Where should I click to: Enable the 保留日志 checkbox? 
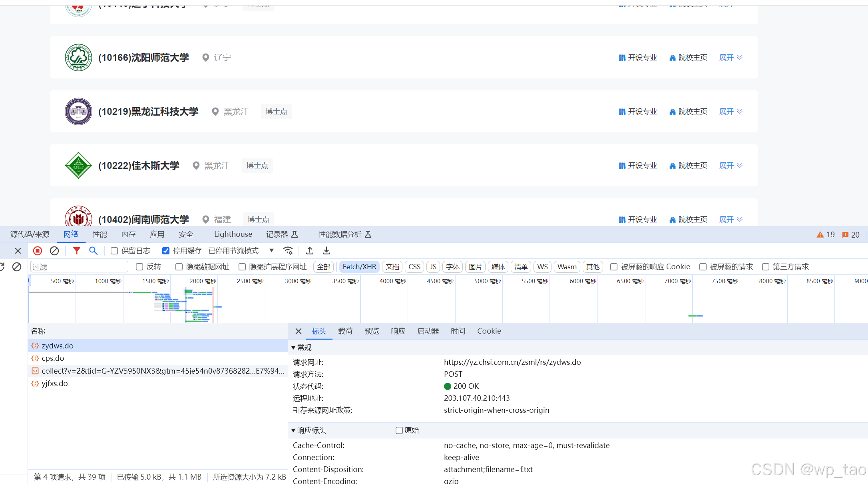(114, 251)
